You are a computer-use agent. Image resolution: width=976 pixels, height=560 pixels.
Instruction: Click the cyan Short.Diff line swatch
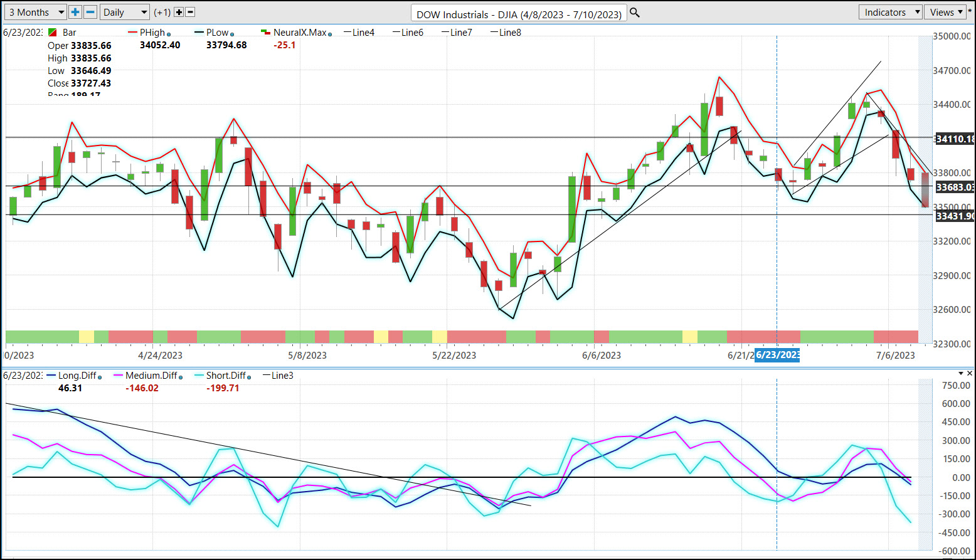(x=199, y=376)
